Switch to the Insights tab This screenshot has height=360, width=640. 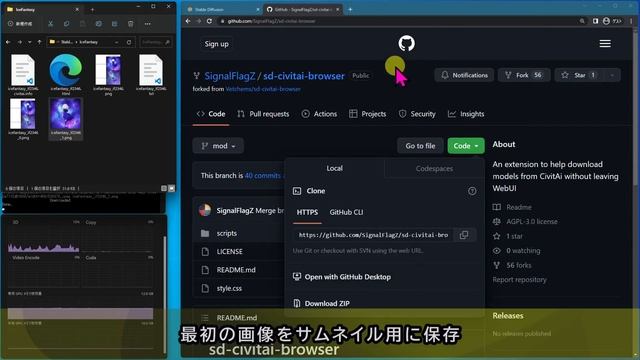pyautogui.click(x=466, y=114)
